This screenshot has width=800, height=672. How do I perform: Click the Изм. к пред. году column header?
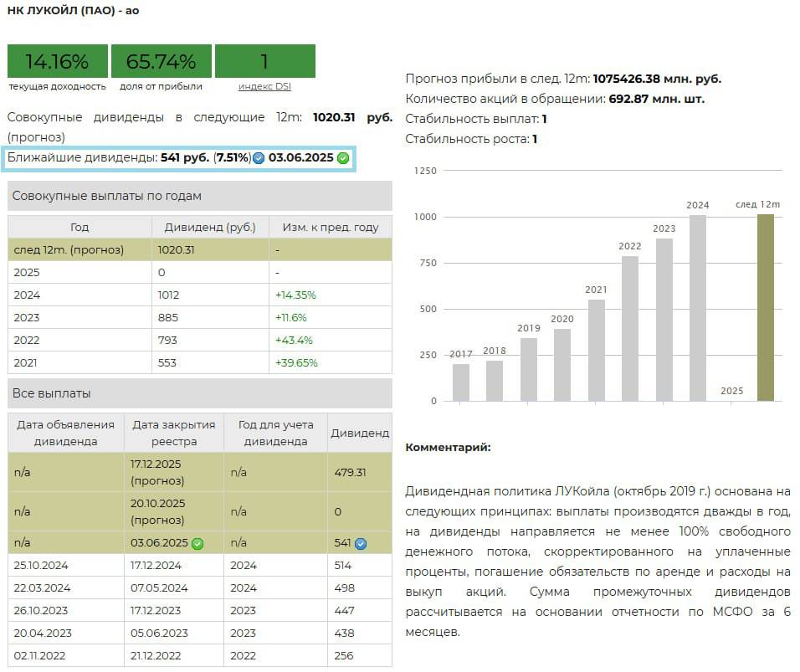331,227
